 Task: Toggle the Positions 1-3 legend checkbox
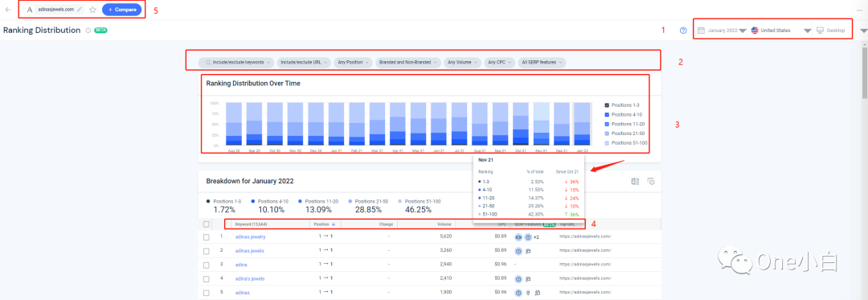[607, 105]
